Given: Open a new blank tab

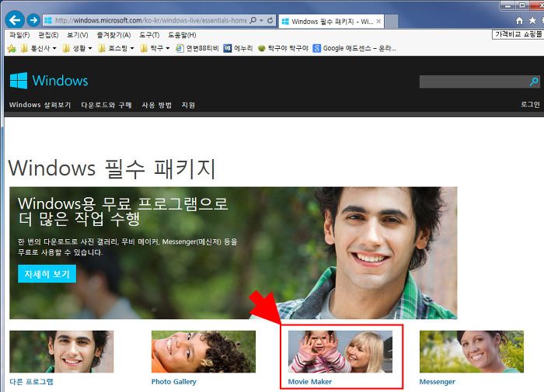Looking at the screenshot, I should pos(392,22).
